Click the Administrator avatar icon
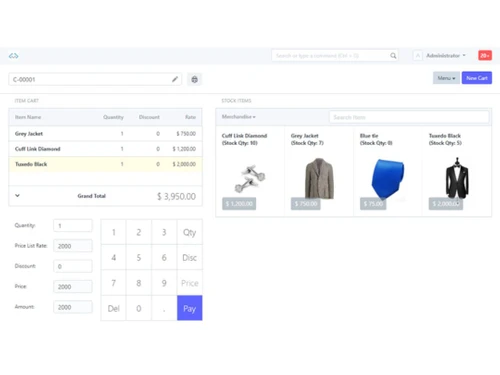 (x=418, y=56)
